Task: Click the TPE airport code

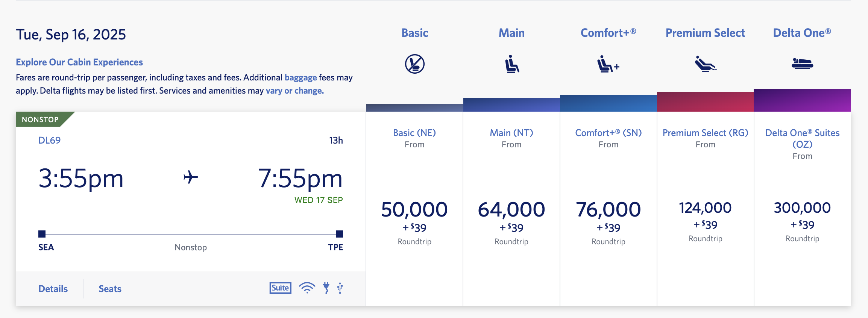Action: [x=335, y=247]
